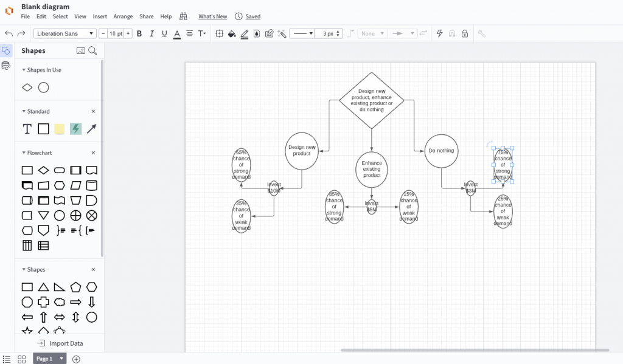Open the Liberation Sans font dropdown
623x364 pixels.
pyautogui.click(x=65, y=33)
